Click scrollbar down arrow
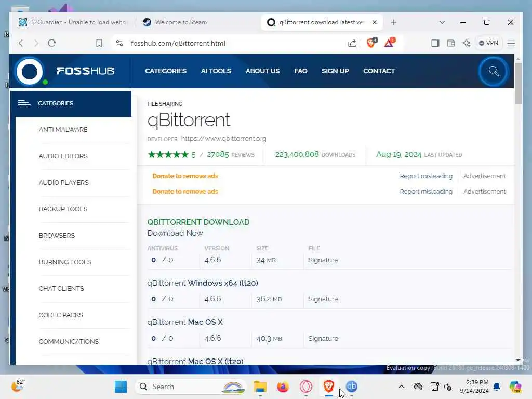Viewport: 532px width, 399px height. pos(518,360)
